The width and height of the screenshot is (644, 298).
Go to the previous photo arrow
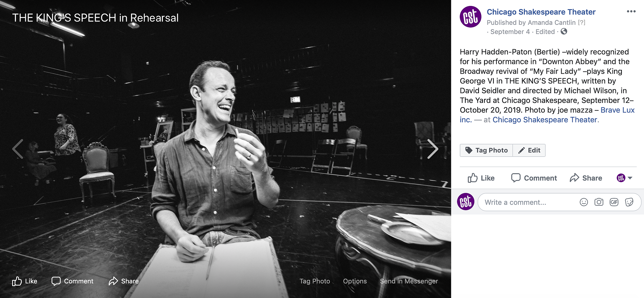click(18, 149)
